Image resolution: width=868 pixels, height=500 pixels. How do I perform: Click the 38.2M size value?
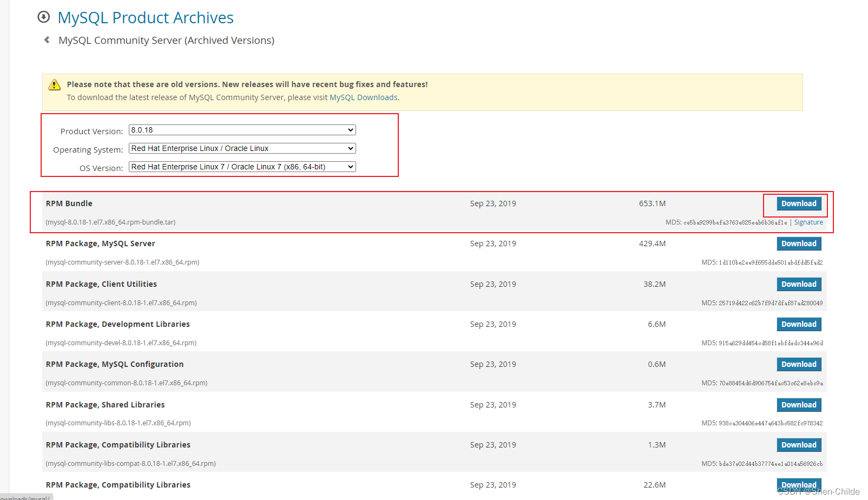pyautogui.click(x=654, y=284)
